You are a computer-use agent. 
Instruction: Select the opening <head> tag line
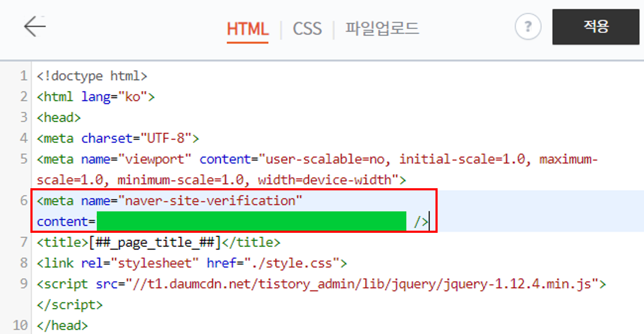click(x=59, y=117)
